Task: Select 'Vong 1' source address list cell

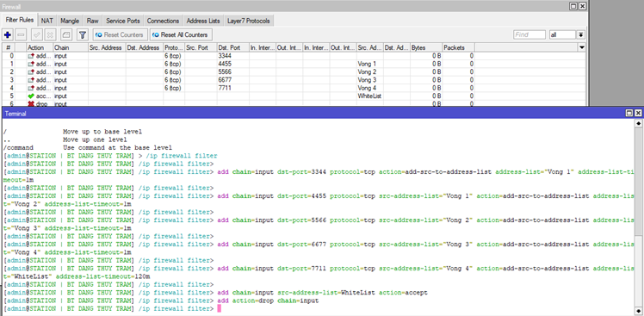Action: [x=370, y=64]
